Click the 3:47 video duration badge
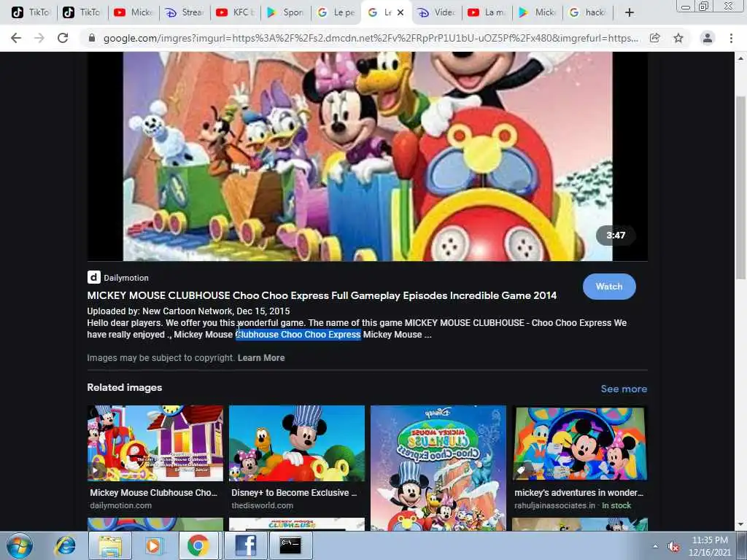Screen dimensions: 747x560 616,236
